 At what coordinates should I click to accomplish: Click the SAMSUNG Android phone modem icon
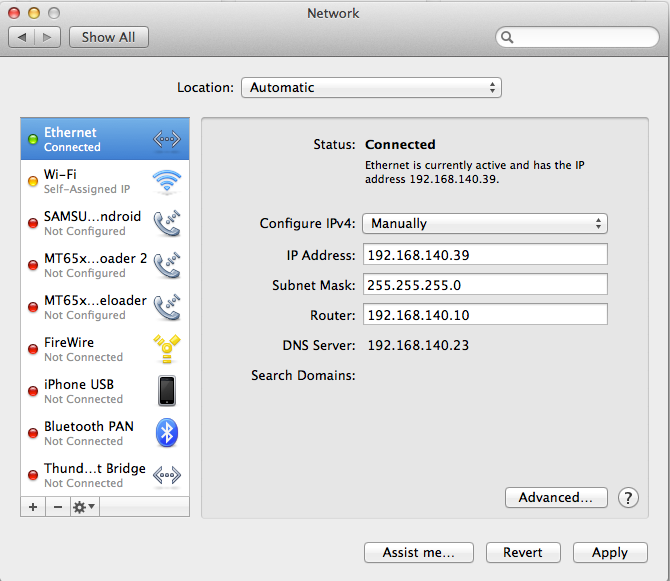coord(166,223)
